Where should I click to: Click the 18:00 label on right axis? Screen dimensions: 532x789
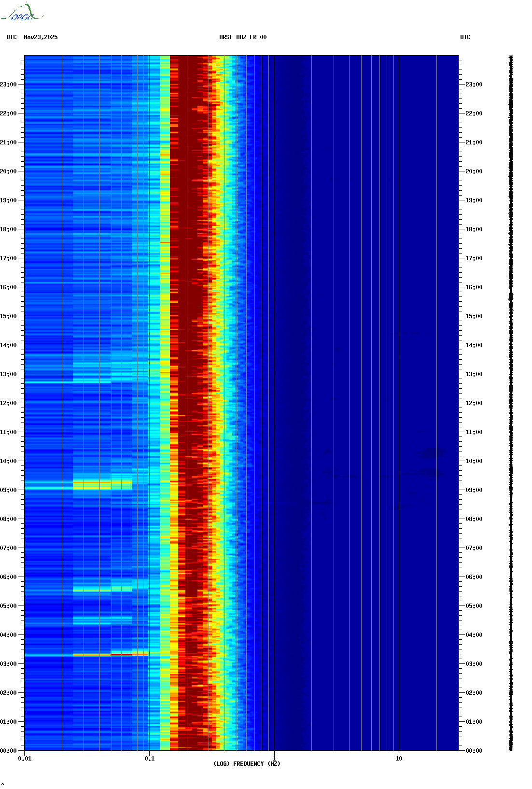(474, 229)
